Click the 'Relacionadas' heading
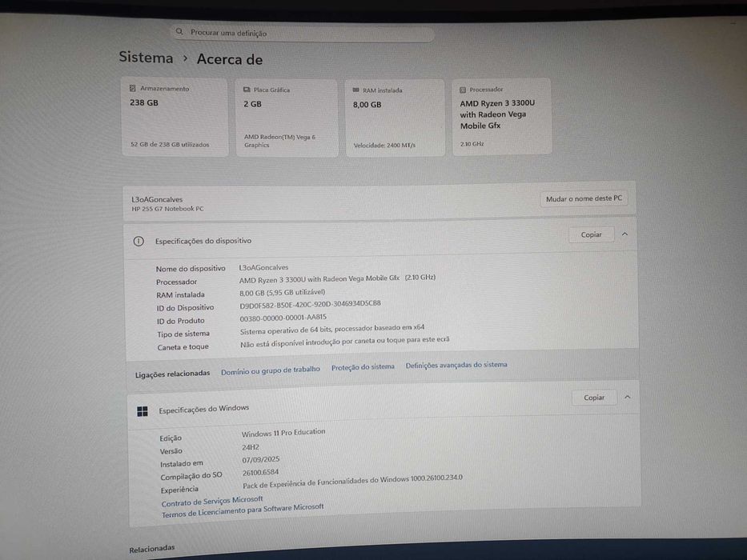 152,549
